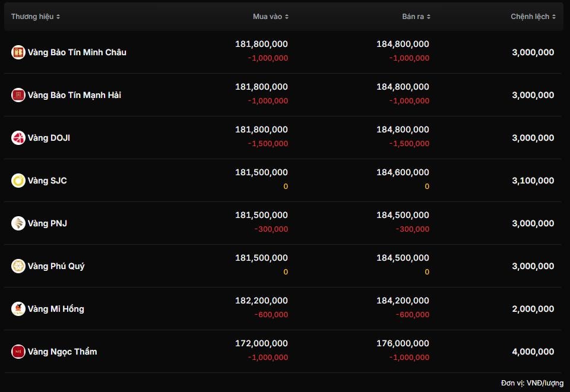
Task: Click the Mi Hồng brand logo
Action: click(x=18, y=309)
